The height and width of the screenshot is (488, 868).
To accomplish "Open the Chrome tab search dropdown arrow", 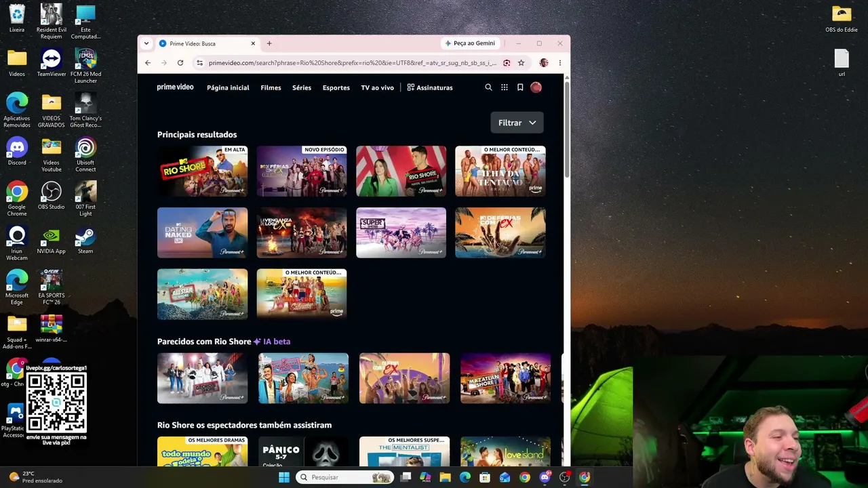I will pyautogui.click(x=146, y=43).
